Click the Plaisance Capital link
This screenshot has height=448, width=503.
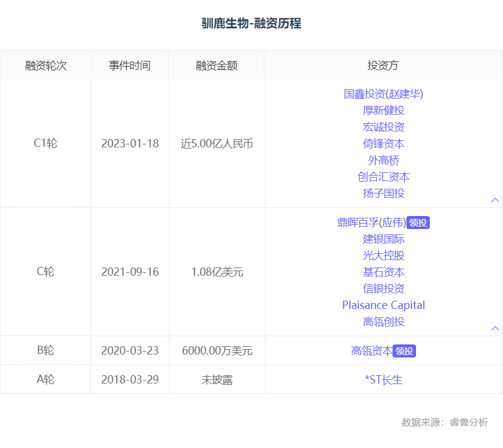click(x=383, y=305)
